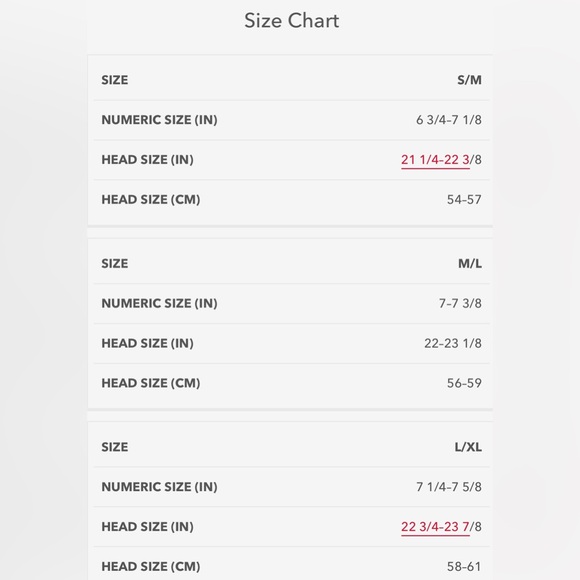Click HEAD SIZE (IN) label for S/M
Screen dimensions: 580x580
(x=148, y=160)
